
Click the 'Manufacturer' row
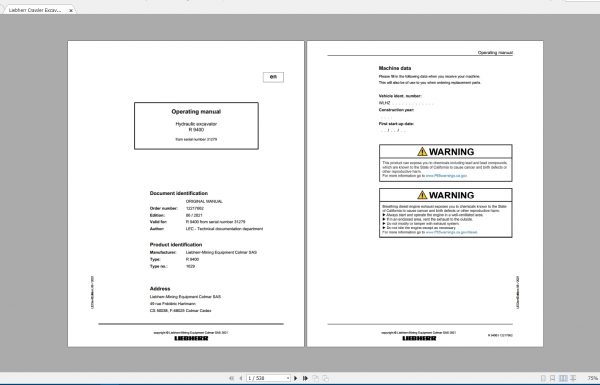203,252
